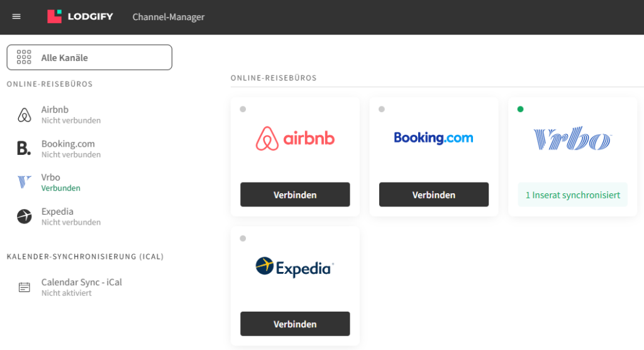Click the Airbnb sidebar icon
Screen dimensions: 644x350
coord(25,115)
